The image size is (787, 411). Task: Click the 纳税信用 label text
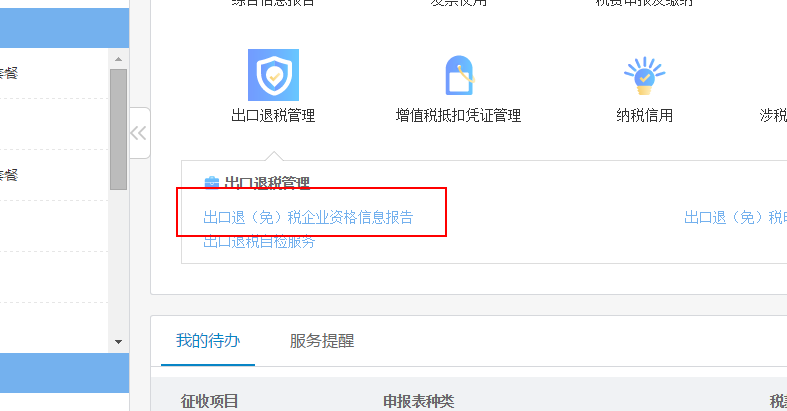[644, 115]
